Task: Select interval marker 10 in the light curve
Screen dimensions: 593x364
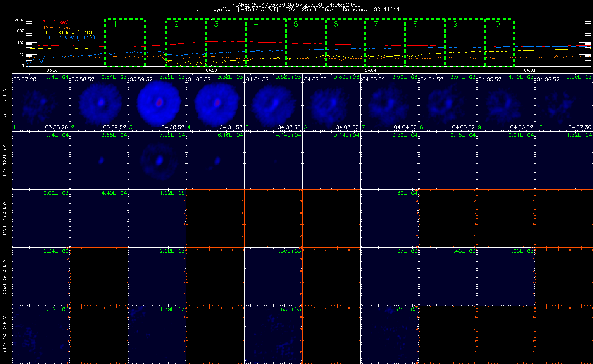Action: pos(495,24)
